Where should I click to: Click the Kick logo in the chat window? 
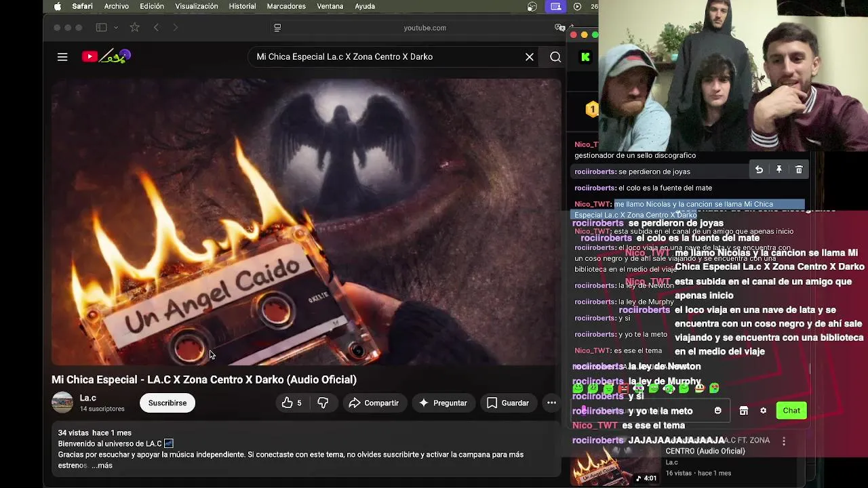(585, 57)
